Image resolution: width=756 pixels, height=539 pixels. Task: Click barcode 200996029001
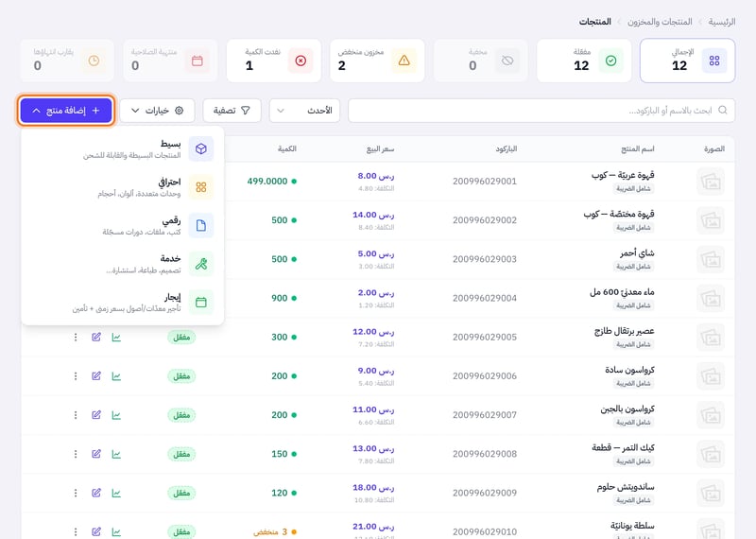pyautogui.click(x=485, y=182)
